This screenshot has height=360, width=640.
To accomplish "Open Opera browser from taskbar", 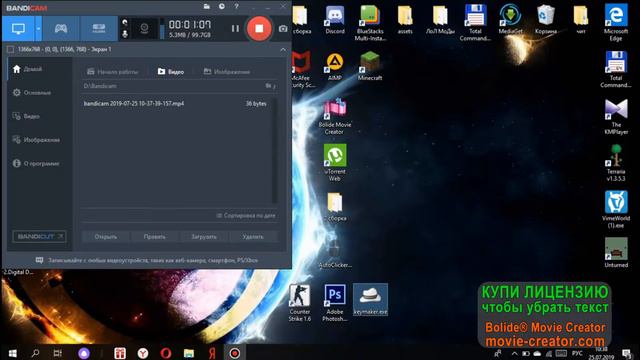I will tap(166, 353).
